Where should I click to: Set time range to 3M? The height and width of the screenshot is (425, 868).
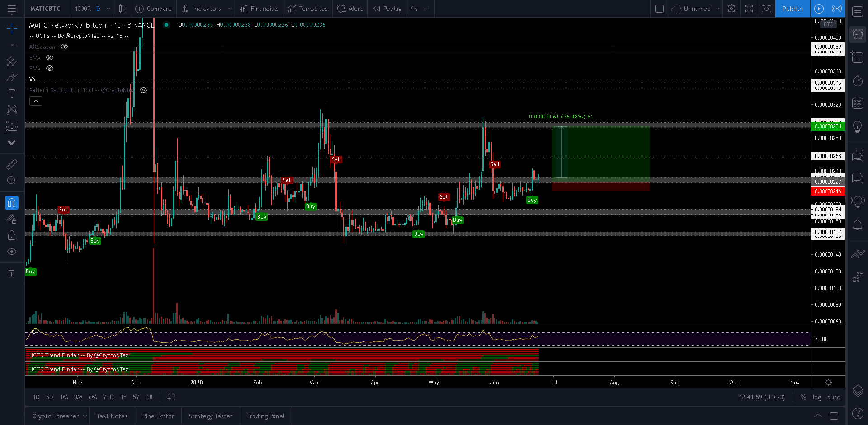78,397
